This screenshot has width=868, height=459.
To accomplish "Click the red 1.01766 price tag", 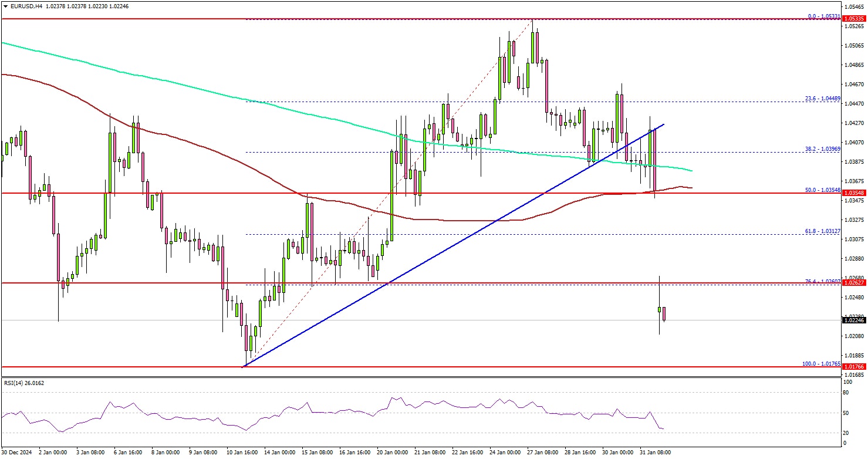I will click(x=853, y=366).
